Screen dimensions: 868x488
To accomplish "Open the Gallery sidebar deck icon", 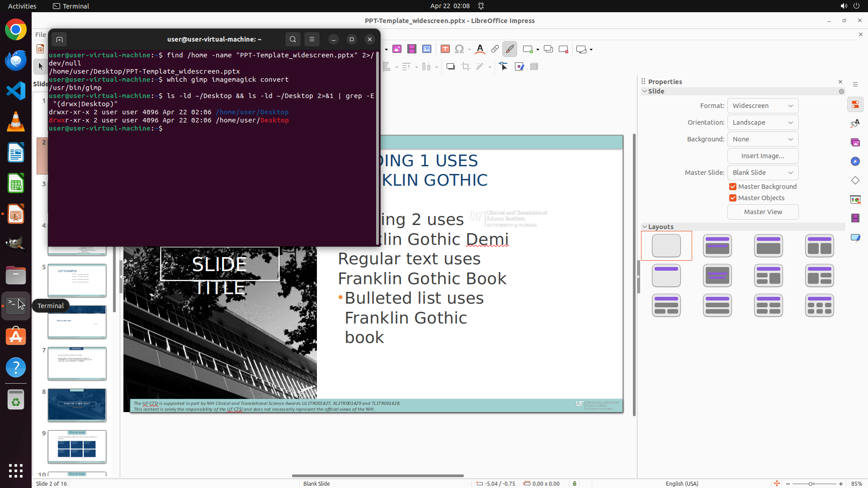I will click(855, 142).
